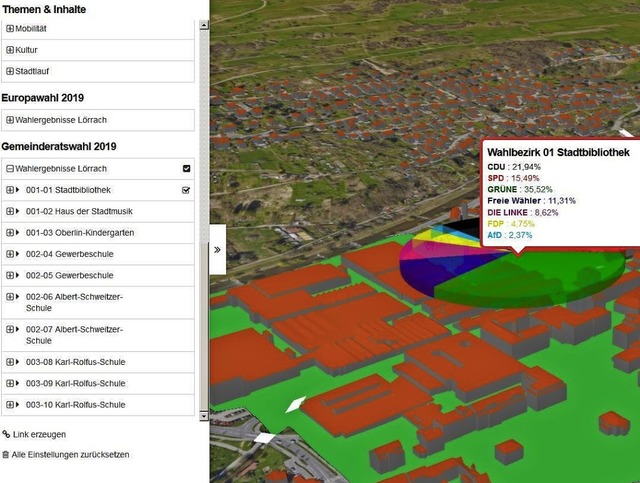Click the trash icon beside Alle Einstellungen zurücksetzen
This screenshot has height=483, width=640.
pos(5,454)
